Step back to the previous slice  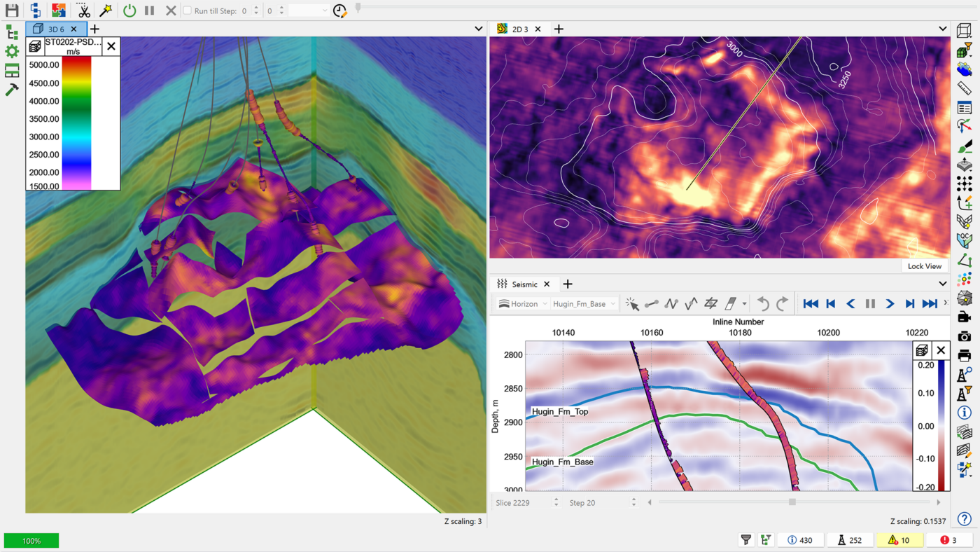(831, 304)
